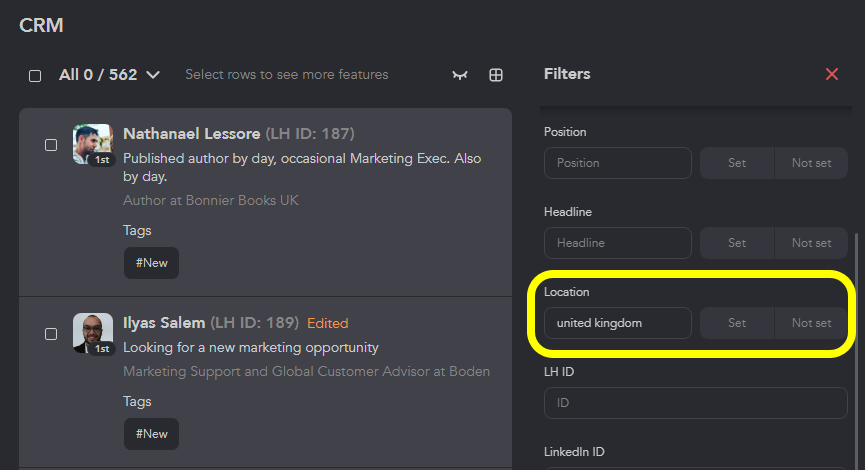Screen dimensions: 865x470
Task: Expand the All 0 / 562 dropdown chevron
Action: coord(153,75)
